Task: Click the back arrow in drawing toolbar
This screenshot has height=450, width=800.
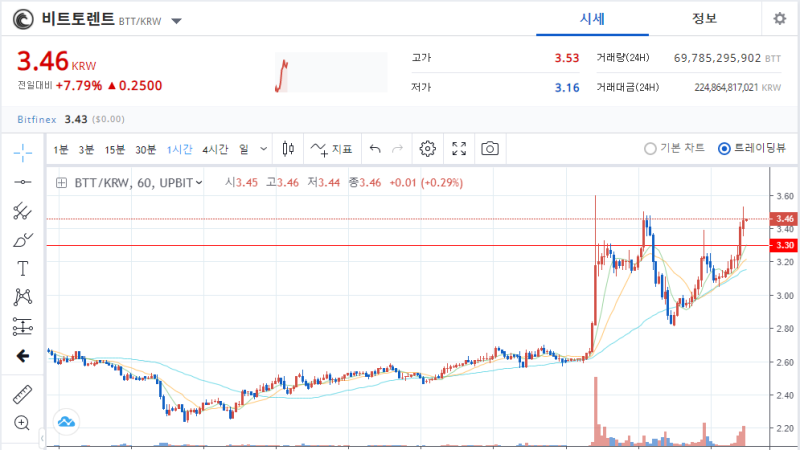Action: tap(22, 356)
